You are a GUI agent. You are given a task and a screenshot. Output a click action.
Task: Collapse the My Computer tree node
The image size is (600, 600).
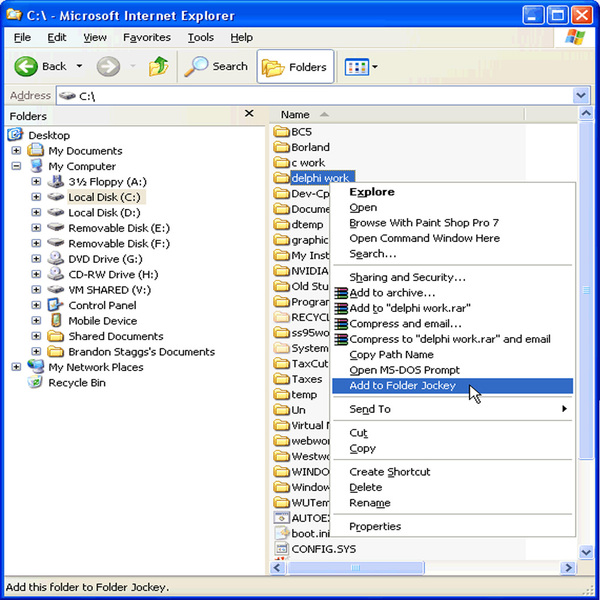[x=16, y=166]
